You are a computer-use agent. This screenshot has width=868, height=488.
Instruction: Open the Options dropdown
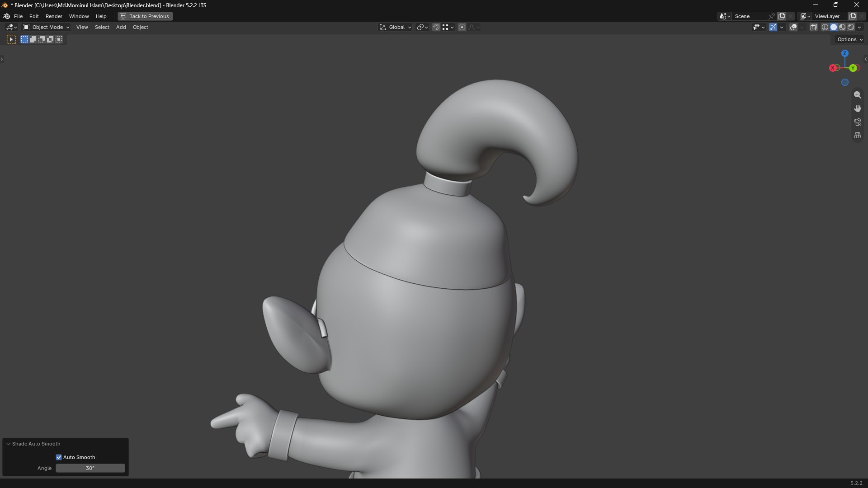[x=849, y=39]
